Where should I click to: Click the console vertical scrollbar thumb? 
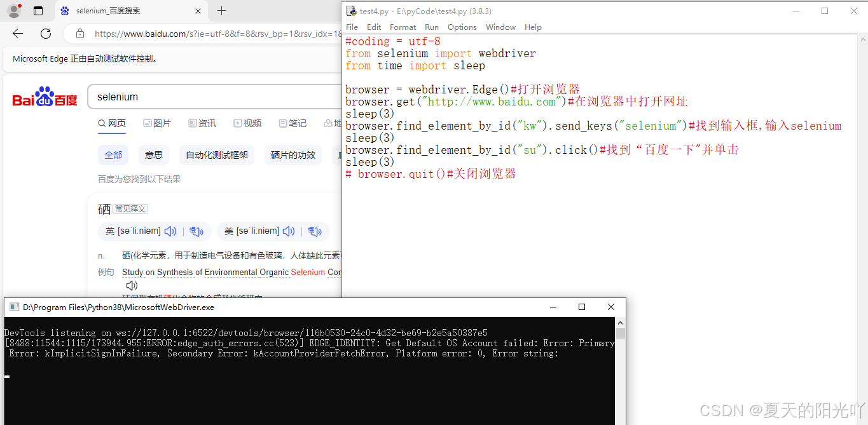click(x=621, y=334)
